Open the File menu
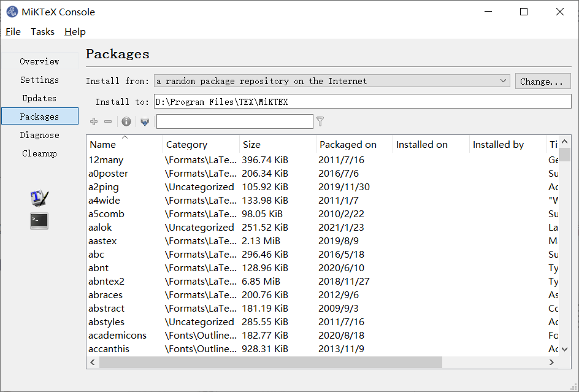Image resolution: width=579 pixels, height=392 pixels. click(x=13, y=32)
